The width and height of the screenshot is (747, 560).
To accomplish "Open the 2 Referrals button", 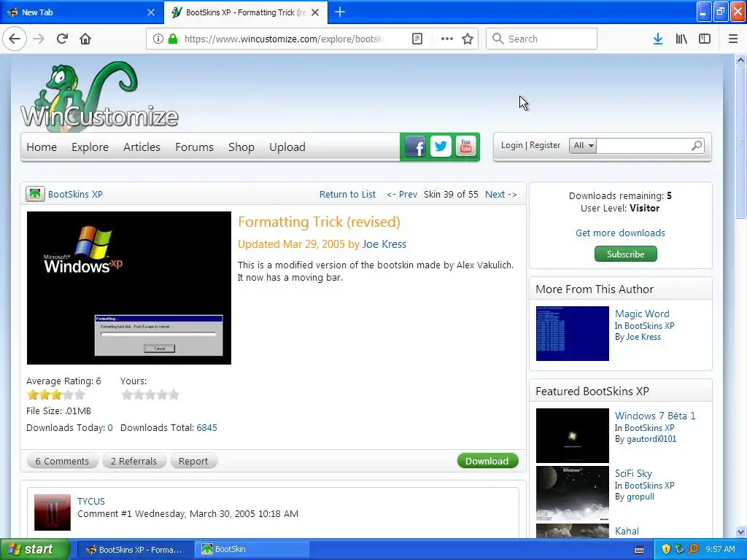I will [133, 461].
